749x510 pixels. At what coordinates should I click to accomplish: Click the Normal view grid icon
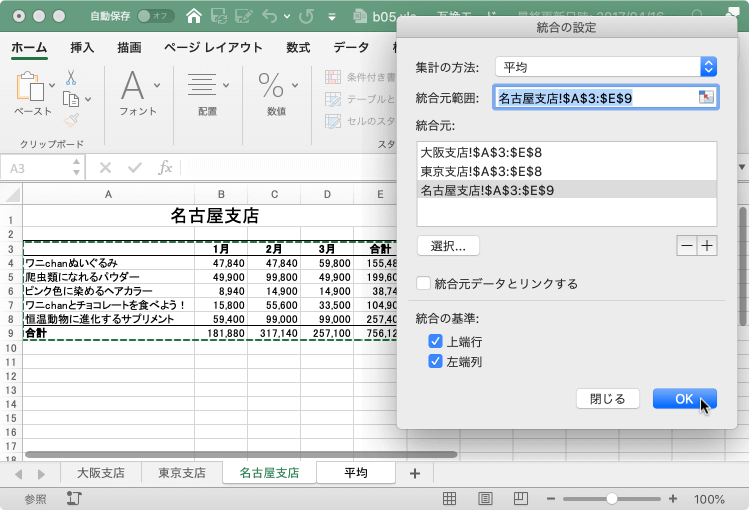(449, 499)
